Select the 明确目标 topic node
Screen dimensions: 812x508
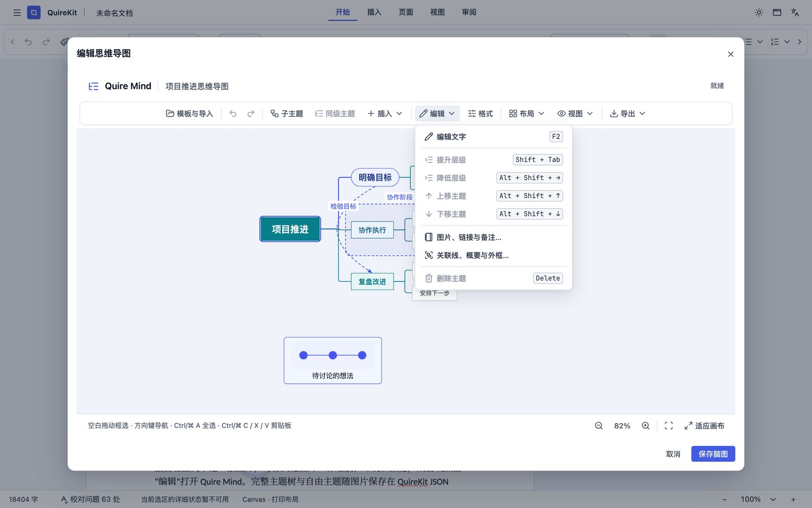pyautogui.click(x=375, y=177)
